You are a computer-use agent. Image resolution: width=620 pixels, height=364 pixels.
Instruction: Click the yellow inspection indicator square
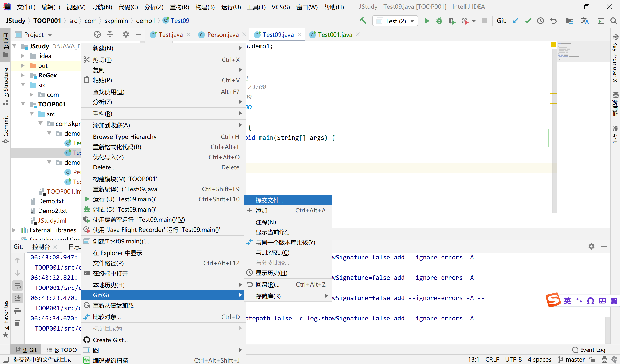tap(553, 45)
